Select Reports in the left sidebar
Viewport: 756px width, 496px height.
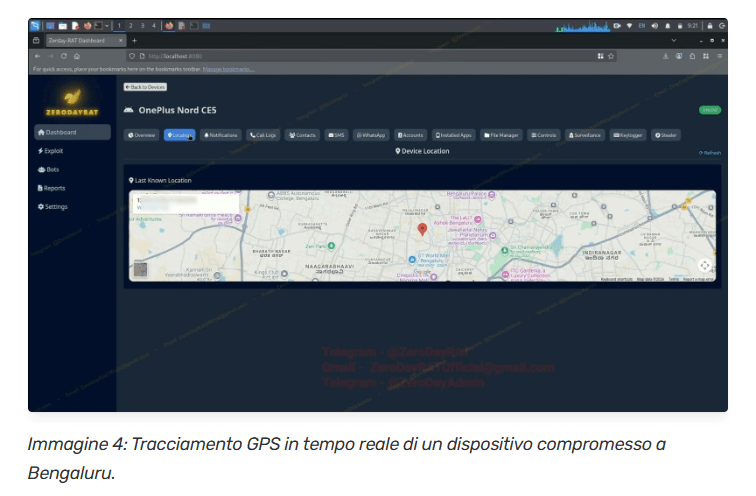tap(56, 188)
